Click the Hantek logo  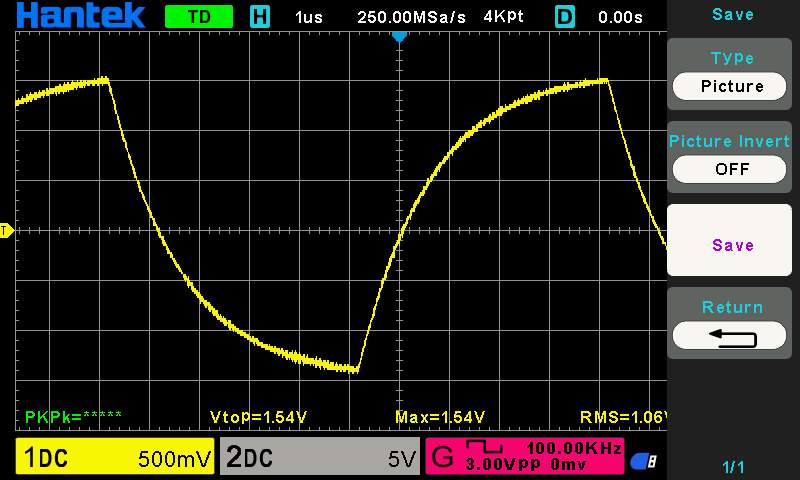point(81,15)
